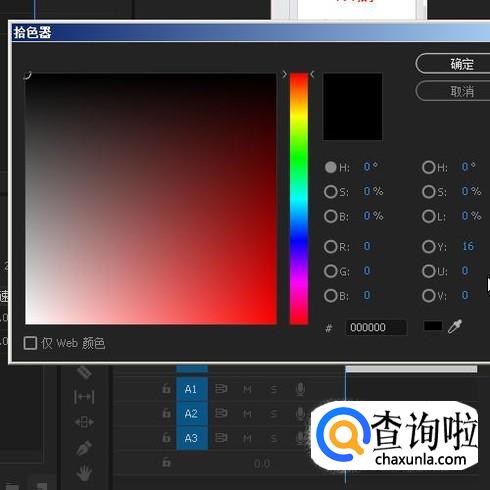
Task: Click the hue spectrum slider bar
Action: point(299,199)
